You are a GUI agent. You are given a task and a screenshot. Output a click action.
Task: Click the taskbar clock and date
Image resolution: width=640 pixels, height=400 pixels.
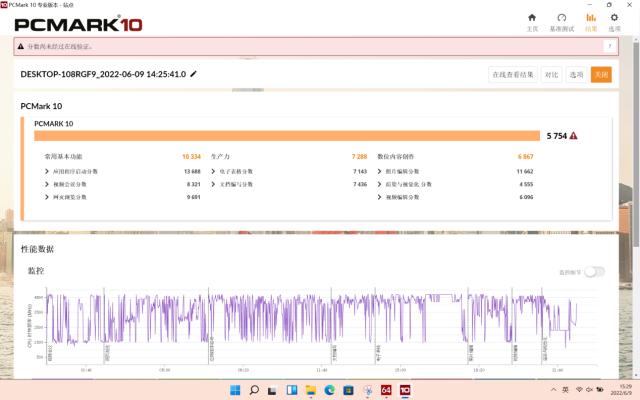pos(622,390)
